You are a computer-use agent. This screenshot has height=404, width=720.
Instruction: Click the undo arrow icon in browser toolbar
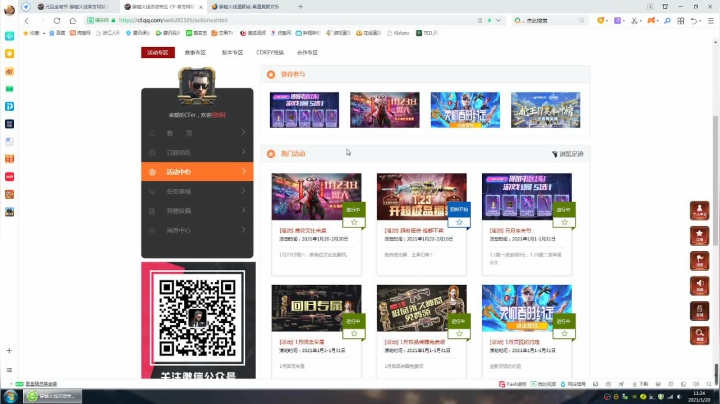coord(693,21)
